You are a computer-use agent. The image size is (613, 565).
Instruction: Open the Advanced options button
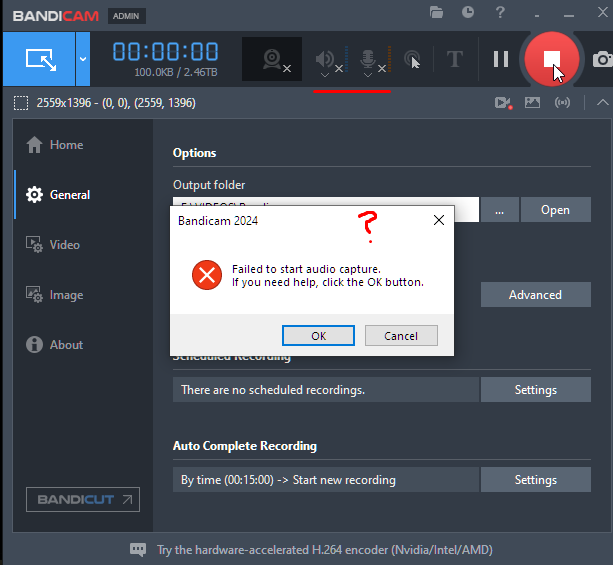click(536, 294)
